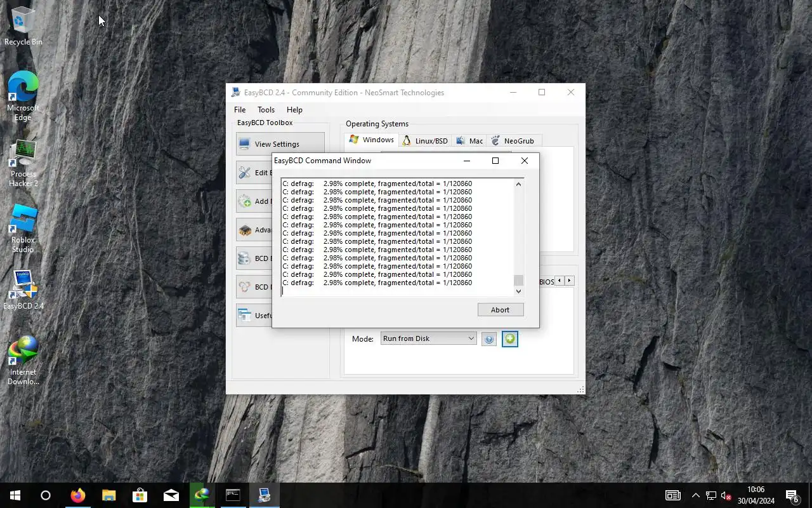Open the File menu in EasyBCD
This screenshot has height=508, width=812.
(240, 110)
